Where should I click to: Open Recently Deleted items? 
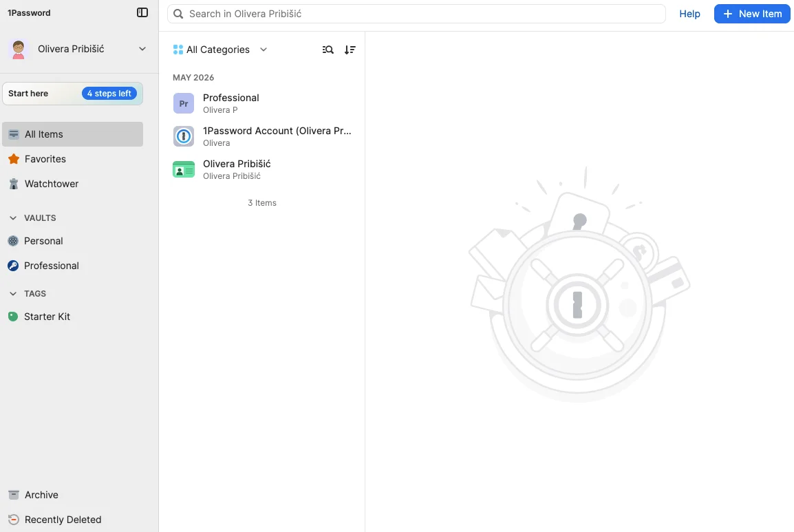click(x=72, y=520)
